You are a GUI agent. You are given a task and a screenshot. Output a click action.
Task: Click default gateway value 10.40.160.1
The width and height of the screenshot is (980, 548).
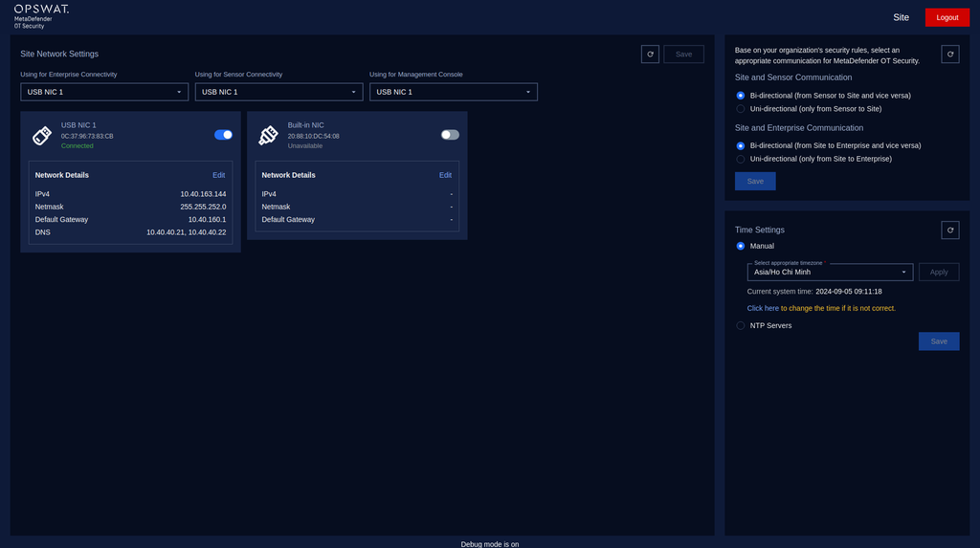207,219
